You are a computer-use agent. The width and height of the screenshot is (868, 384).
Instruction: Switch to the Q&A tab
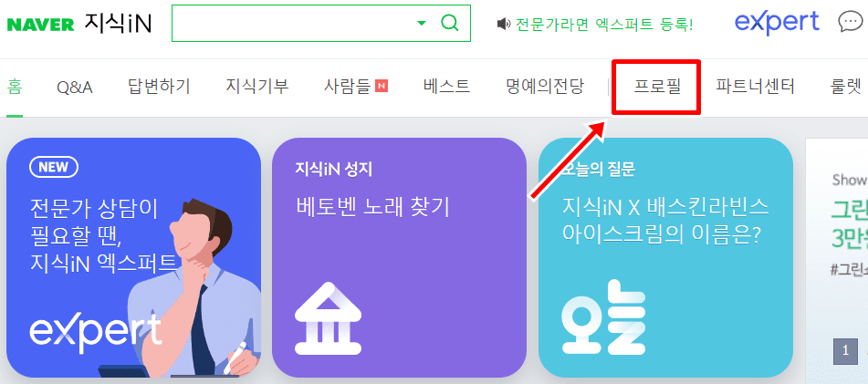(x=75, y=87)
